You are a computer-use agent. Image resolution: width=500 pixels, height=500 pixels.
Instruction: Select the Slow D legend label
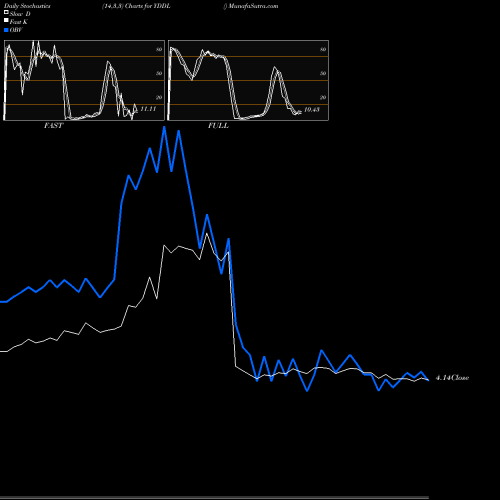pos(20,14)
